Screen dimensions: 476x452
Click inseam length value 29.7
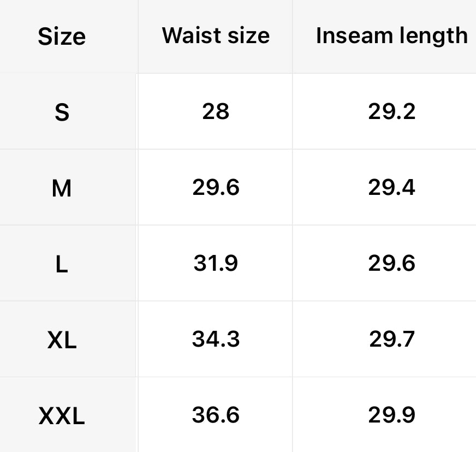click(x=391, y=339)
